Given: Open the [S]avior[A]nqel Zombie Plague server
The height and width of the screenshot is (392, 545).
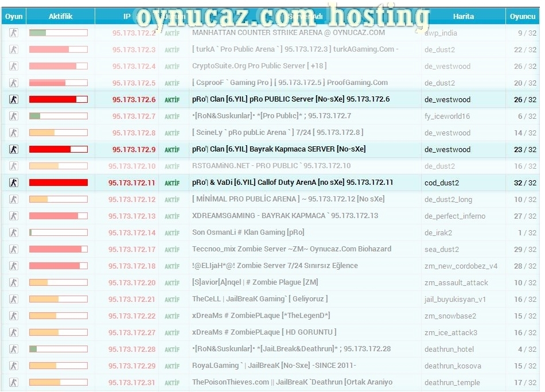Looking at the screenshot, I should click(x=255, y=282).
